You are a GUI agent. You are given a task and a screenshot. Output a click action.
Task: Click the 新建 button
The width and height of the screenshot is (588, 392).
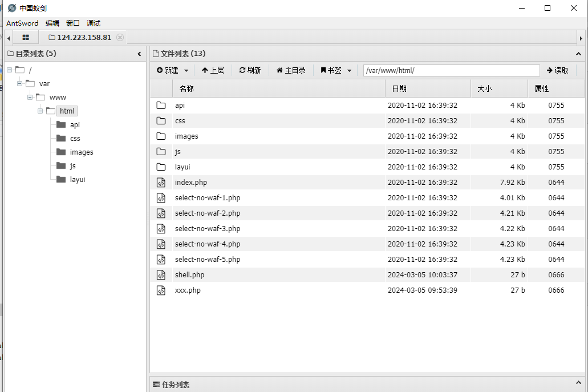pos(168,70)
